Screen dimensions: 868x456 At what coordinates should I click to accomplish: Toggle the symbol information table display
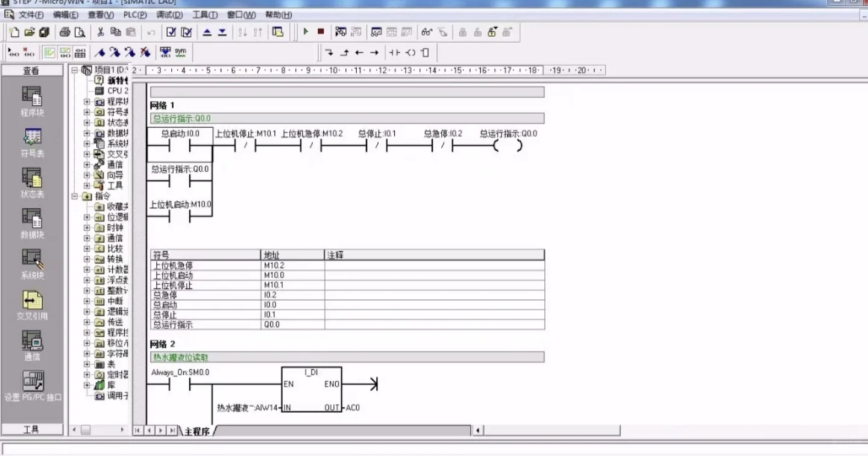coord(80,52)
